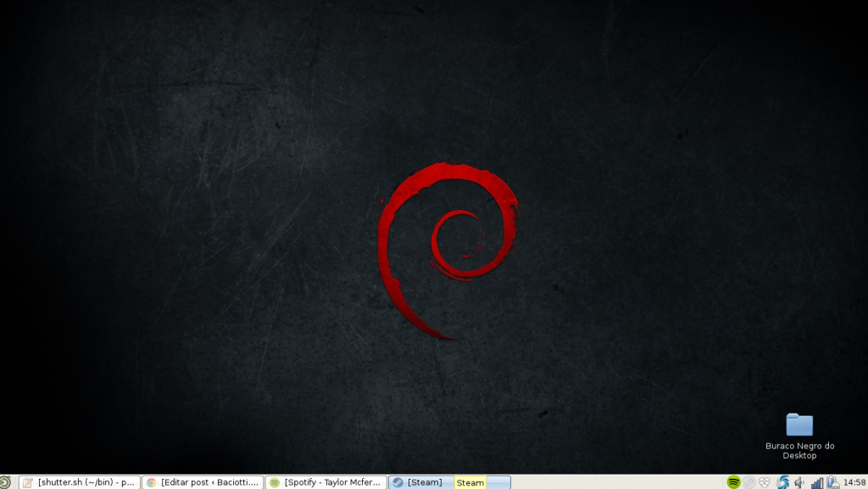
Task: Open the Buraco Negro do Desktop folder
Action: [799, 437]
